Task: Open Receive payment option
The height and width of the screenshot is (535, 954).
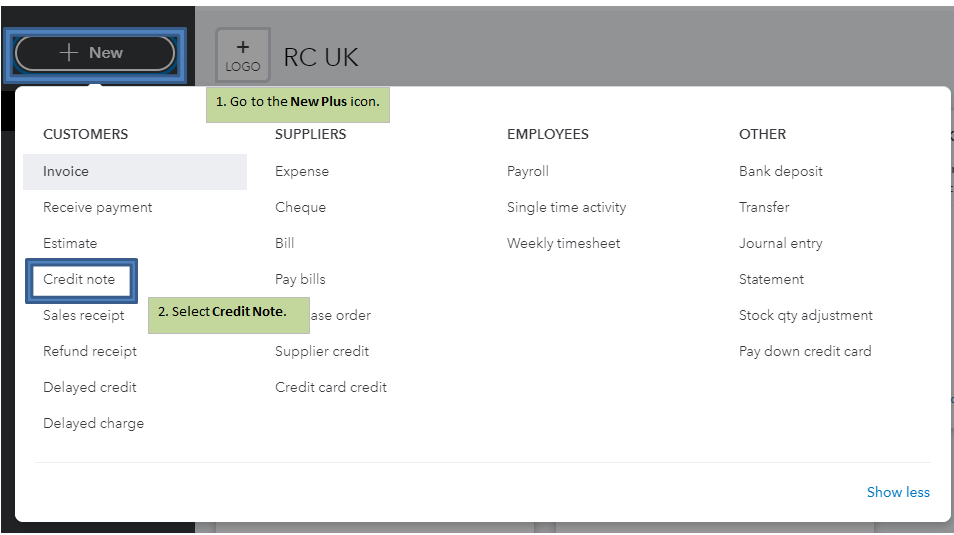Action: [98, 207]
